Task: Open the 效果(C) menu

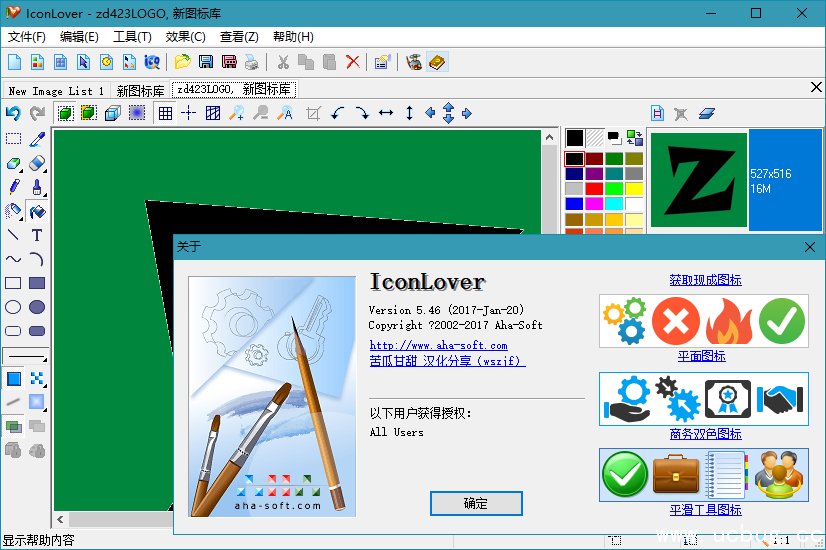Action: pos(185,37)
